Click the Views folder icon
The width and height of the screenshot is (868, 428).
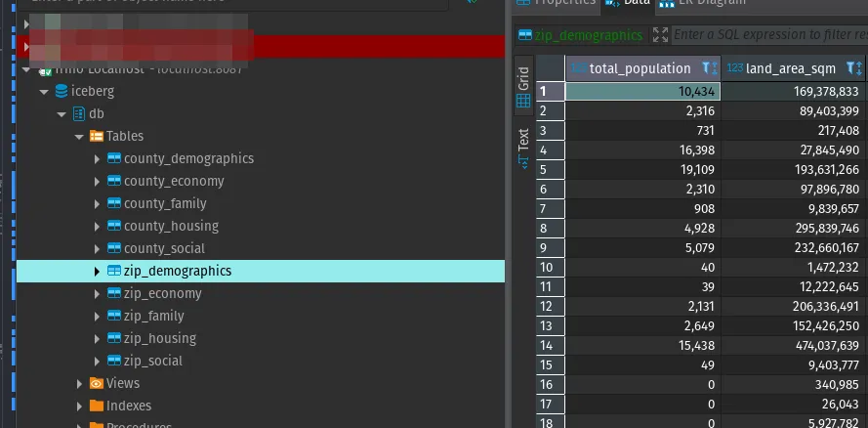[97, 383]
